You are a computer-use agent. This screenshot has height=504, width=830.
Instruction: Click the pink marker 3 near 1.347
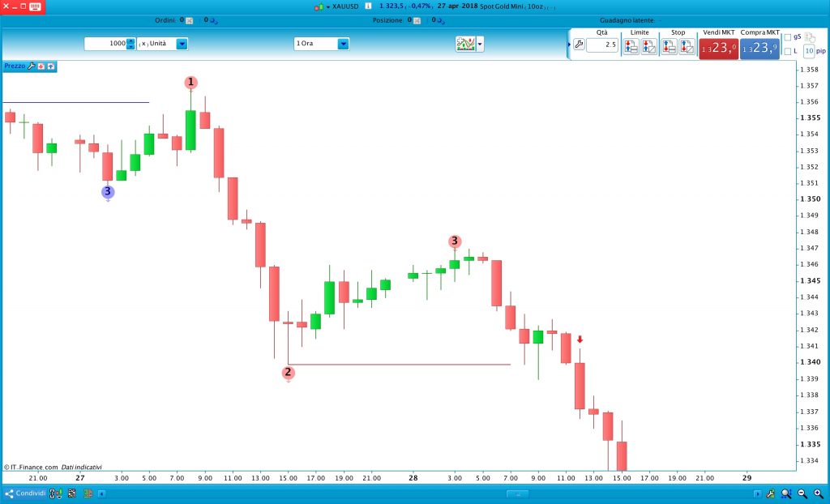[455, 241]
